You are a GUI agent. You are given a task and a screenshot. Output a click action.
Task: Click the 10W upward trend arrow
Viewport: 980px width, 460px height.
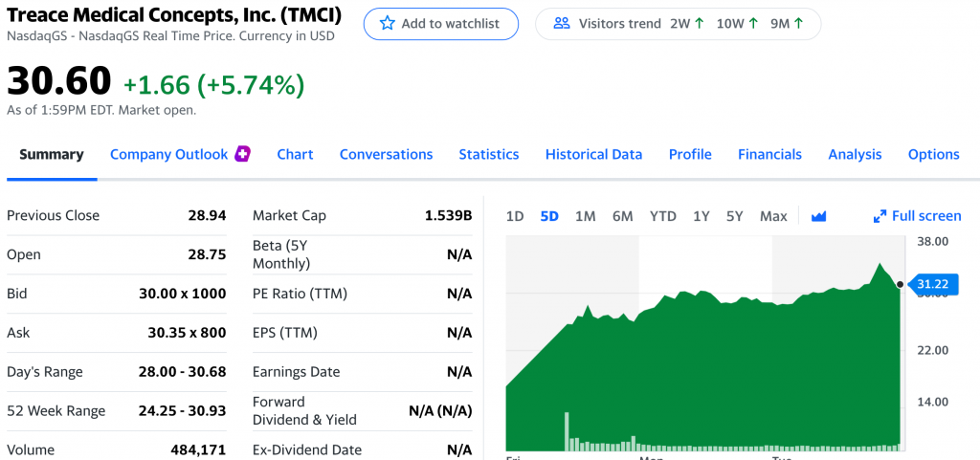click(x=753, y=24)
